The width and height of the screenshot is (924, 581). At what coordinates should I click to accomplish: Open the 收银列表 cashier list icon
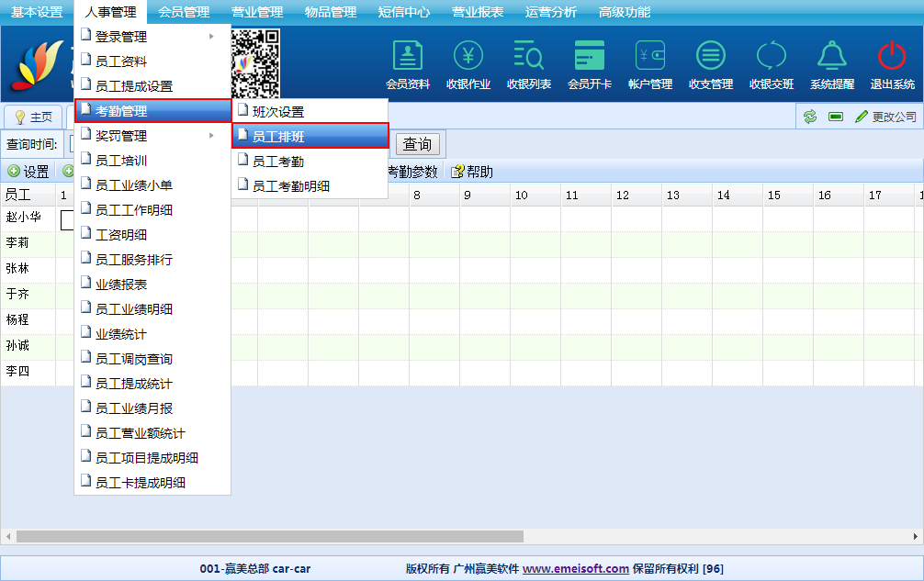click(x=529, y=57)
